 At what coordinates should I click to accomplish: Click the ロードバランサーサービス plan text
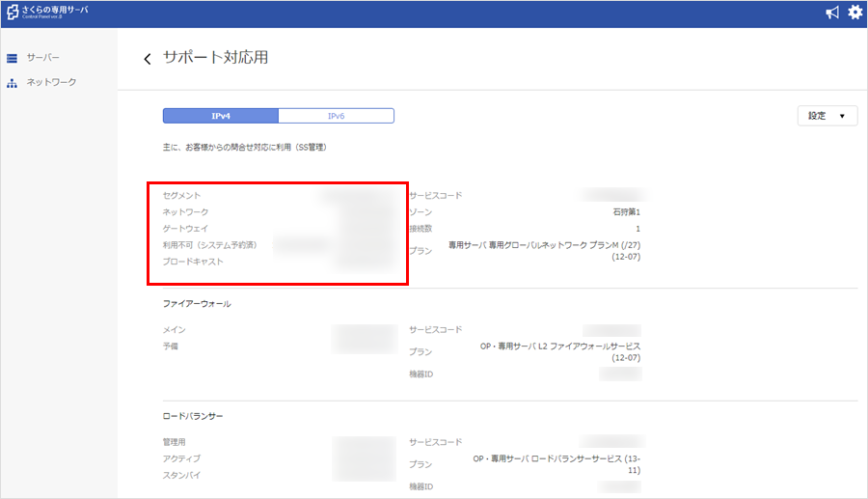pos(557,458)
